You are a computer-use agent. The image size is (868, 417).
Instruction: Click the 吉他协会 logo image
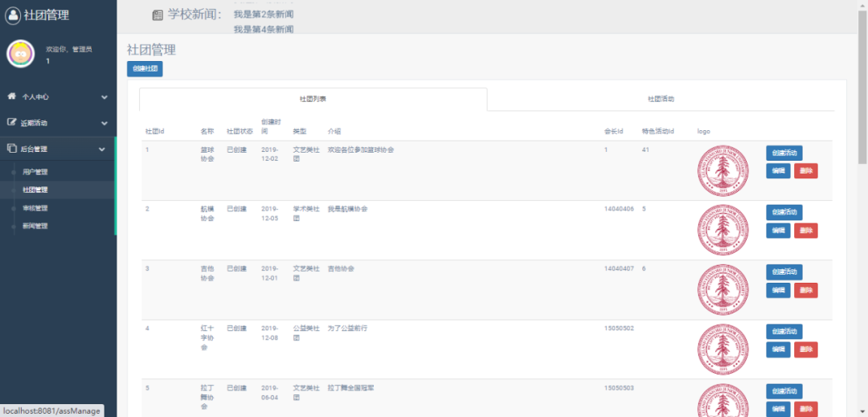pos(723,290)
